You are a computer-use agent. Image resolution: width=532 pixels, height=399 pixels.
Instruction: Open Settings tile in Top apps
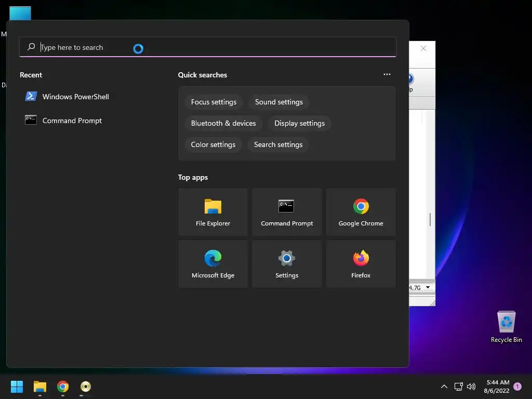click(x=287, y=264)
